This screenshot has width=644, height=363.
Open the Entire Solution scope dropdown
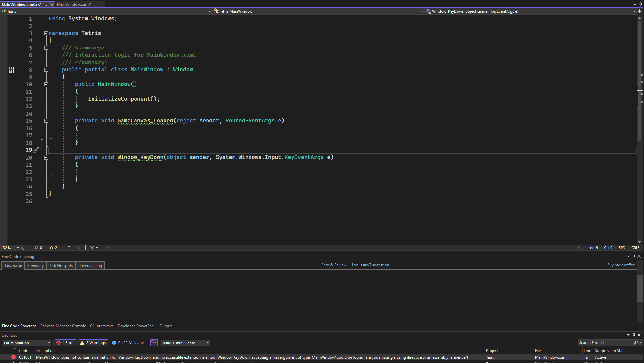pyautogui.click(x=27, y=343)
